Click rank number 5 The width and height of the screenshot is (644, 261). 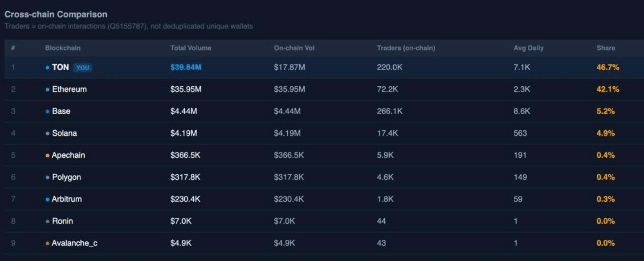pos(13,155)
